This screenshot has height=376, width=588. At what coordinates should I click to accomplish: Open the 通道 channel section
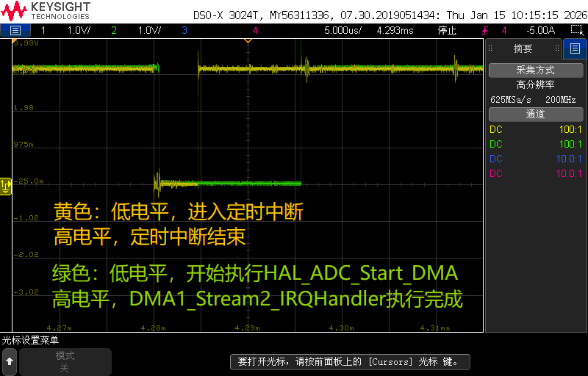click(x=536, y=115)
